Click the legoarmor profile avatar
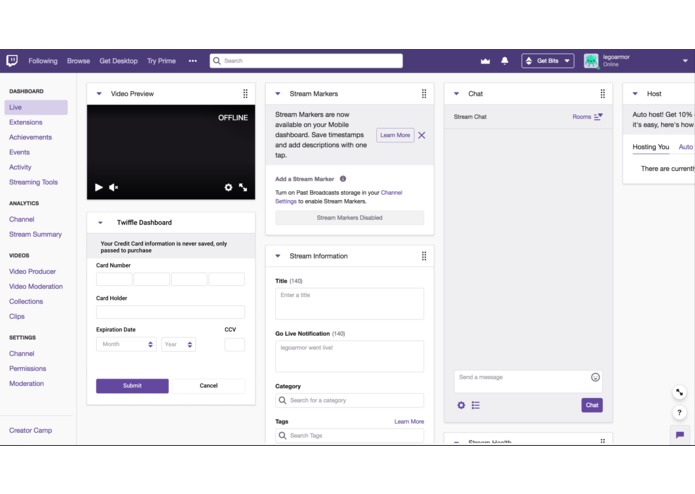Viewport: 695px width, 494px height. point(591,61)
